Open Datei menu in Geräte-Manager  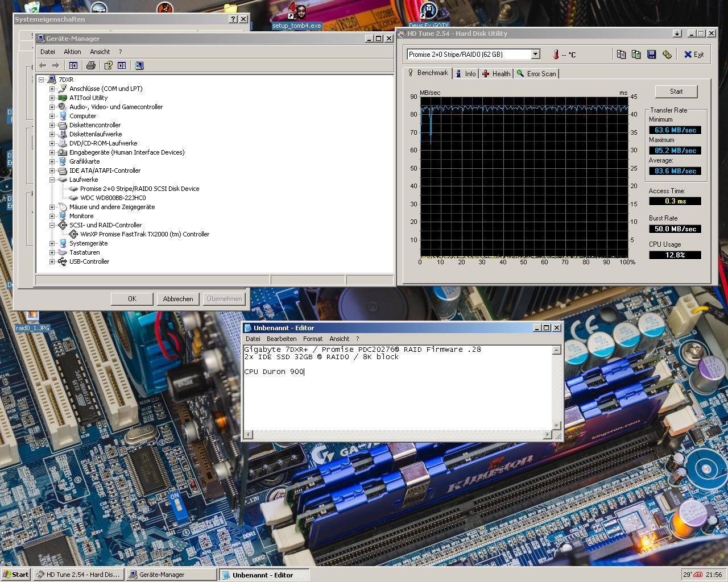tap(48, 52)
